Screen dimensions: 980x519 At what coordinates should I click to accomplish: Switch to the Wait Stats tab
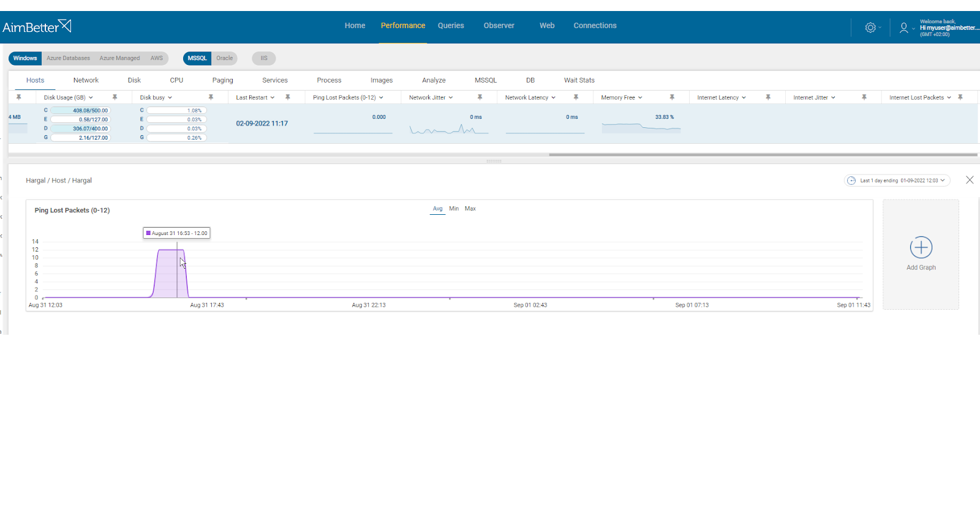(x=579, y=80)
